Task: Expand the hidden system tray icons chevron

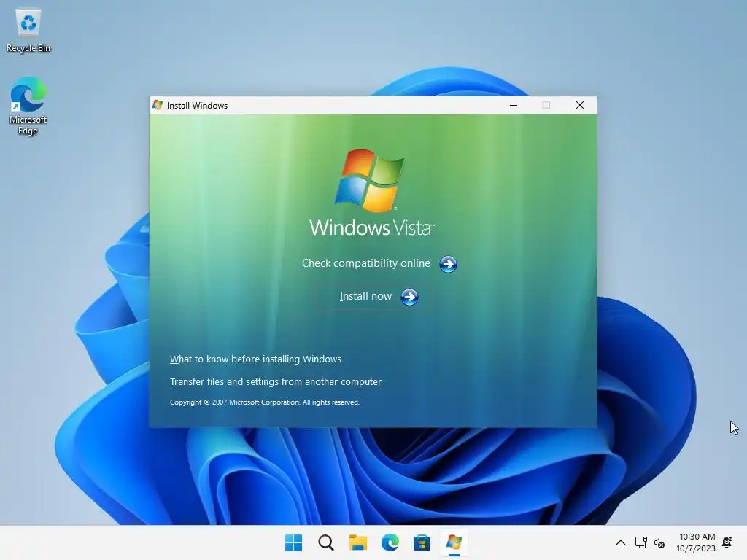Action: pos(621,542)
